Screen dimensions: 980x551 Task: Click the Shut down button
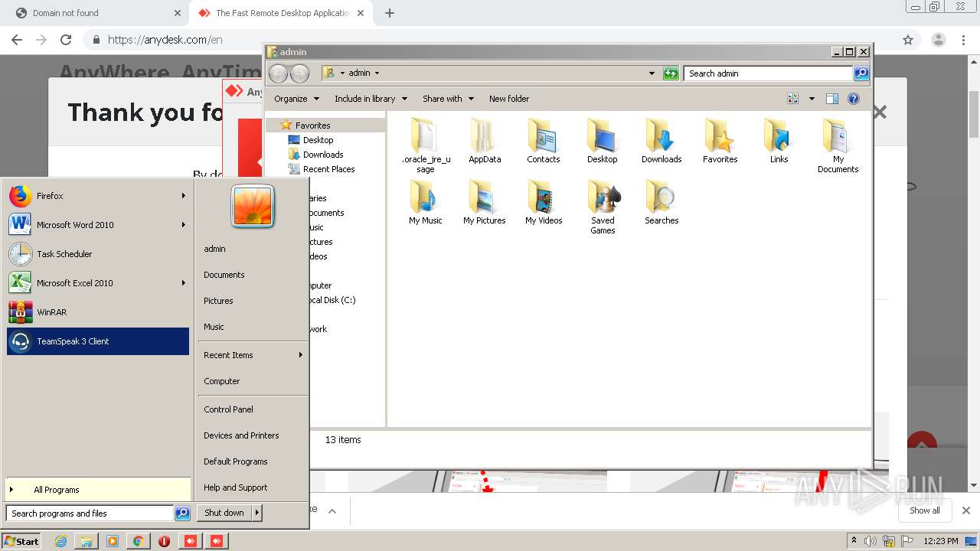coord(224,513)
